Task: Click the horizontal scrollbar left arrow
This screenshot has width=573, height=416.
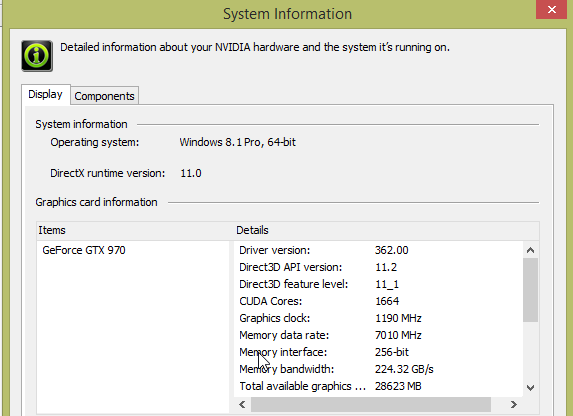Action: point(242,404)
